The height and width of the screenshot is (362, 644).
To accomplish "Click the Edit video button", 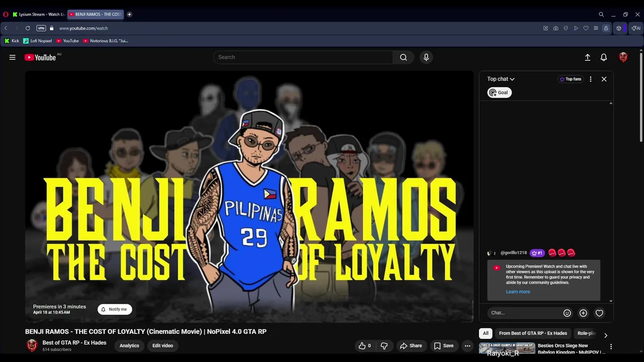I will click(x=163, y=346).
